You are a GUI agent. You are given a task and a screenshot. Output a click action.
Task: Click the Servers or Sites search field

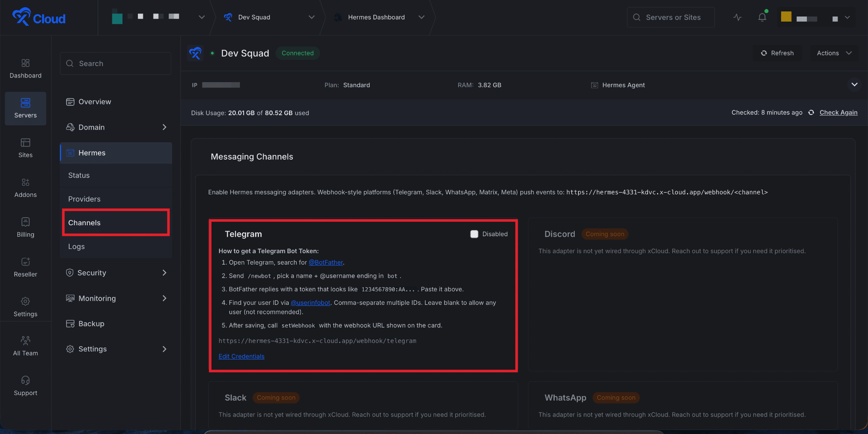coord(670,17)
